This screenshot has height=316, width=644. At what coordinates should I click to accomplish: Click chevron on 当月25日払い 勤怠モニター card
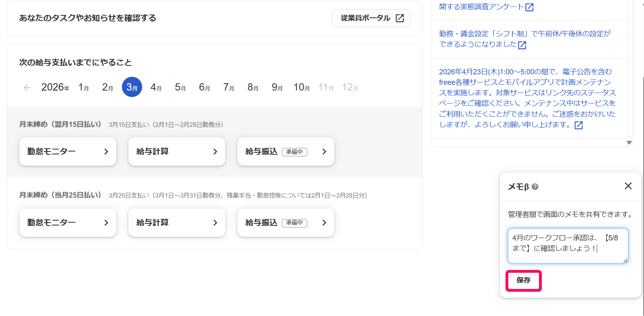click(106, 223)
